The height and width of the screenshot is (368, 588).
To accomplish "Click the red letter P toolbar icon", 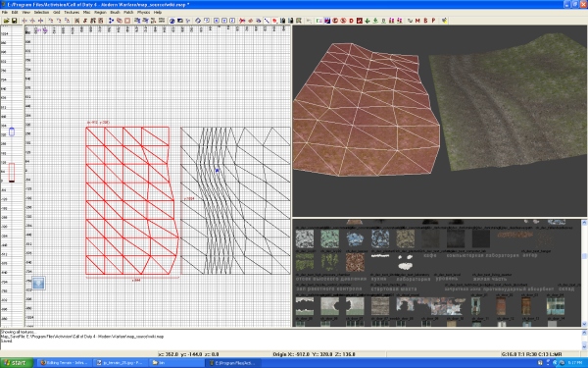I will pos(433,21).
